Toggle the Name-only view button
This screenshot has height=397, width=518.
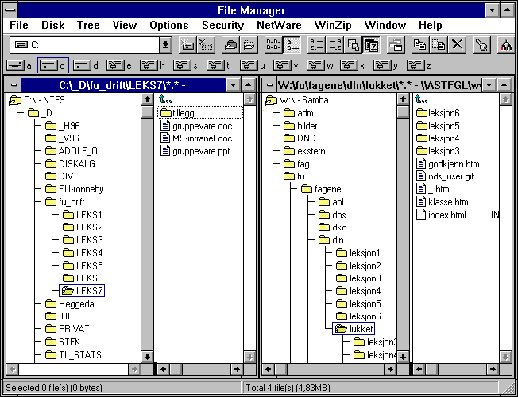(274, 45)
